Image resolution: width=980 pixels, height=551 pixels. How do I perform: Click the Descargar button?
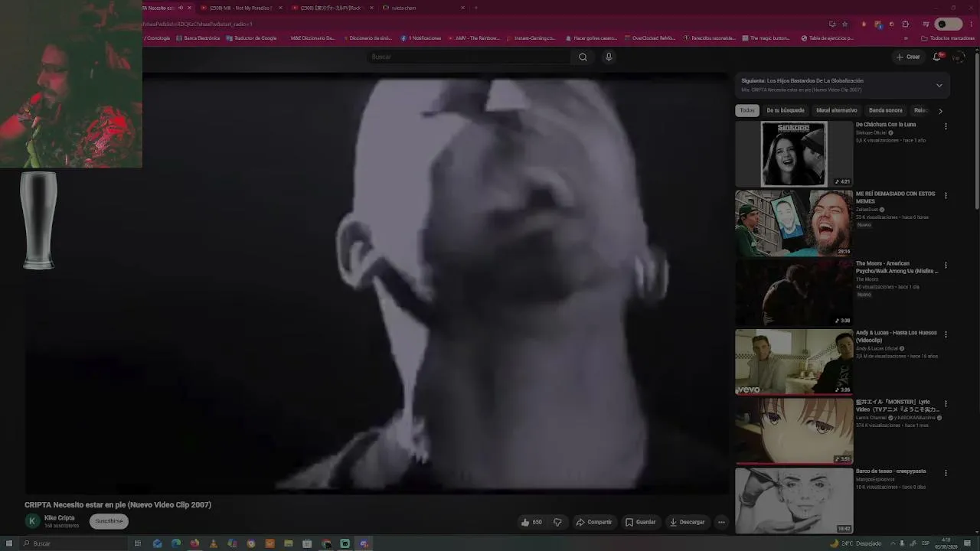(687, 522)
